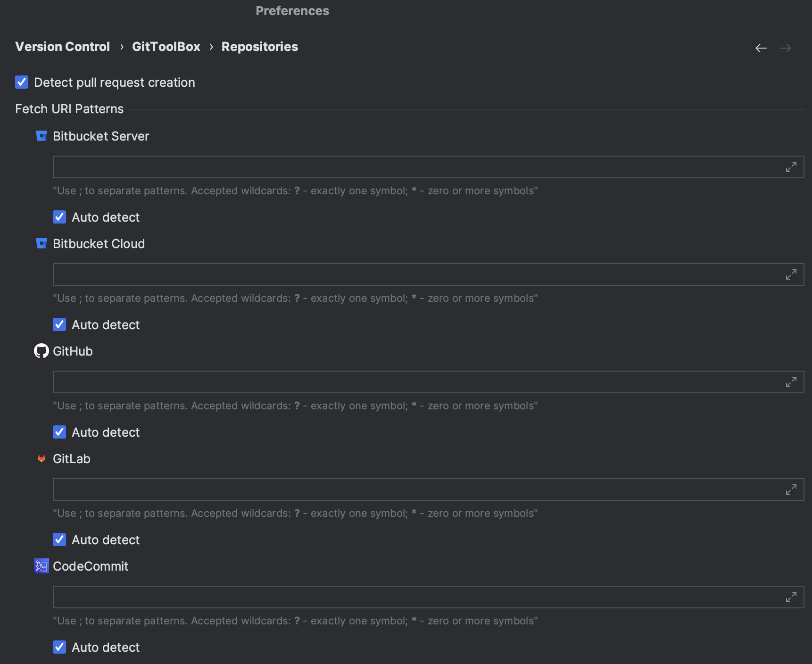Click the forward navigation arrow
This screenshot has width=812, height=664.
point(786,48)
